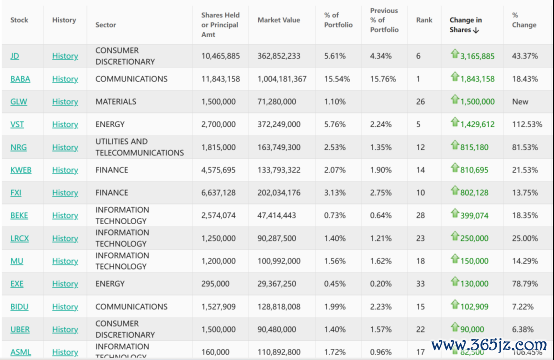The height and width of the screenshot is (360, 554).
Task: Open History link for BABA
Action: 65,79
